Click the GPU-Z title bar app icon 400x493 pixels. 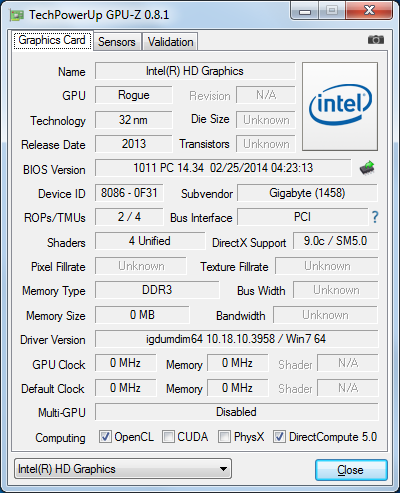[x=17, y=15]
